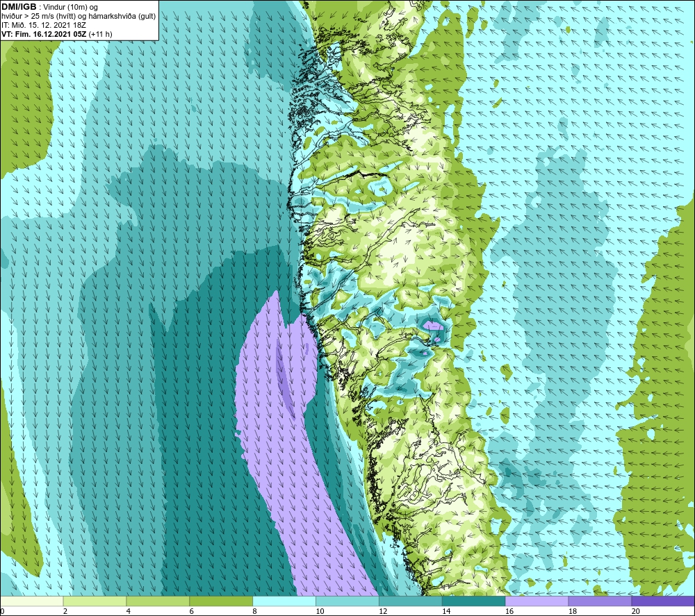Click the 12–14 m/s teal legend swatch
The image size is (695, 616).
tap(411, 601)
